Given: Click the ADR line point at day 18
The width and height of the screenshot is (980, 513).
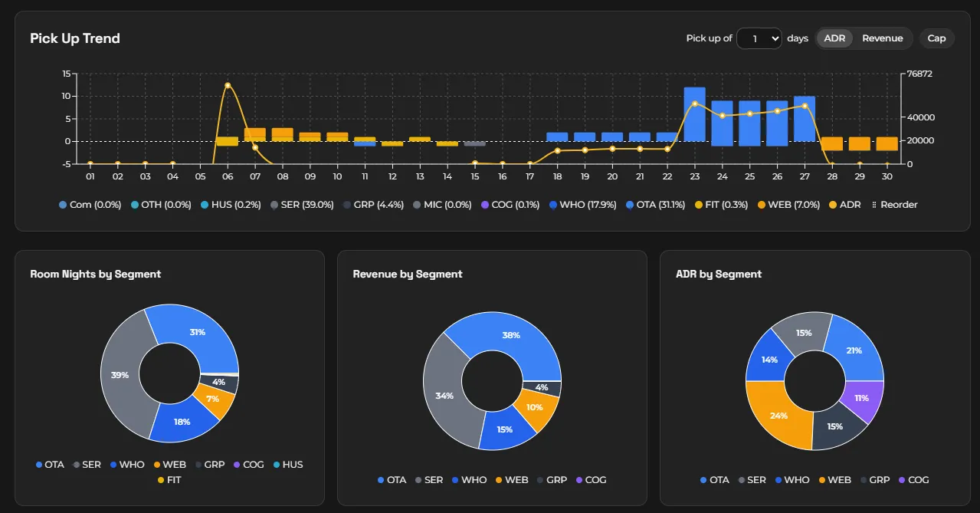Looking at the screenshot, I should pyautogui.click(x=557, y=150).
